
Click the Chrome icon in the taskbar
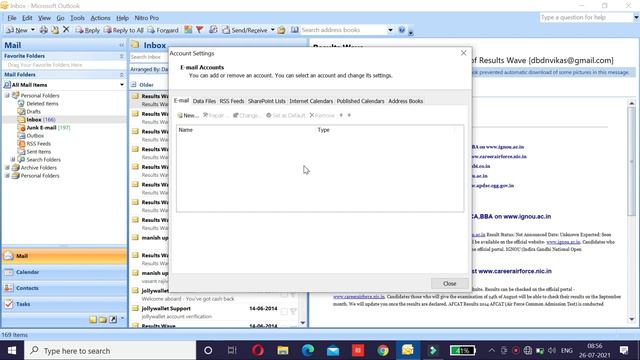[x=383, y=350]
